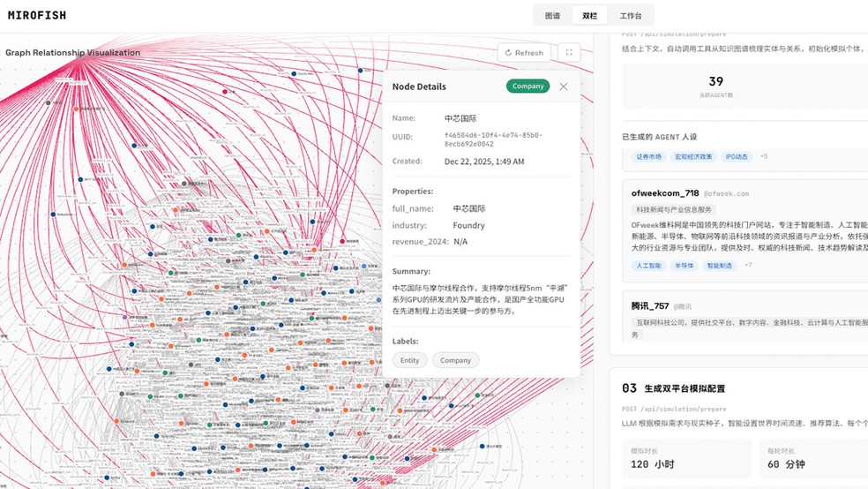Click the 人工智能 tag
868x489 pixels.
(648, 266)
